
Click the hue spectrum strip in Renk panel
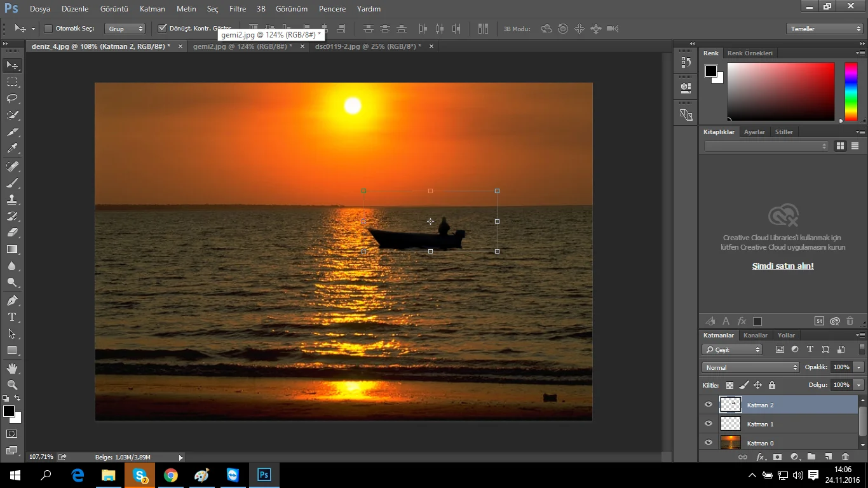(850, 91)
